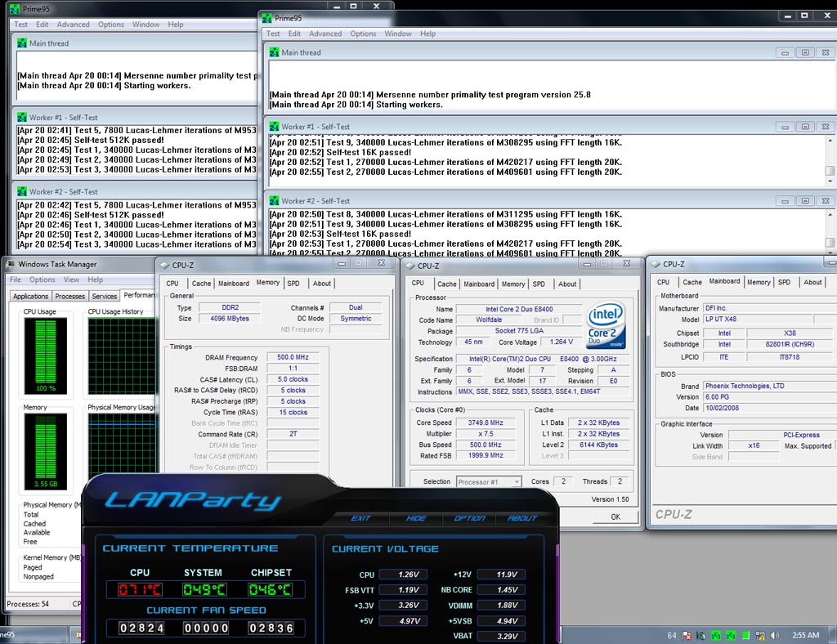The width and height of the screenshot is (837, 644).
Task: Click the 4096 MBytes memory size value
Action: point(230,319)
